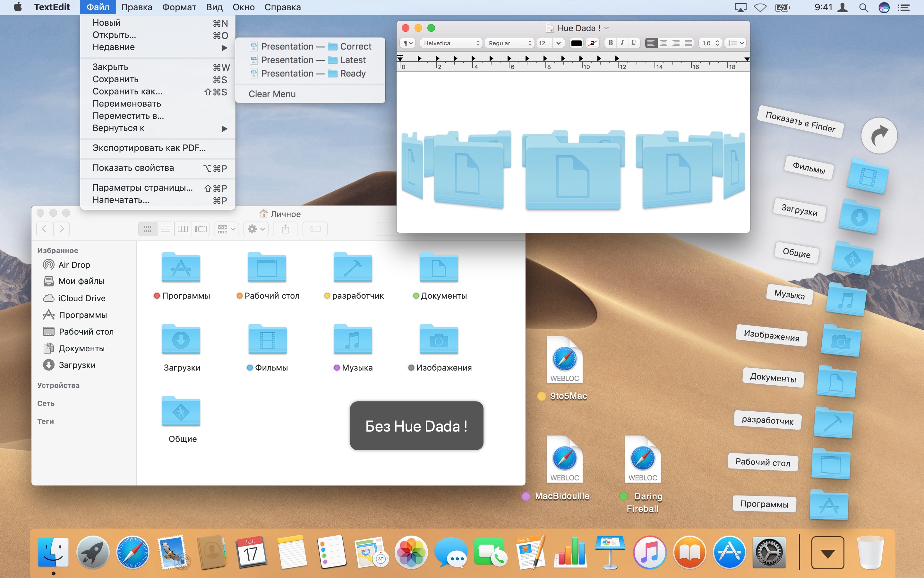Switch Finder to column view
The height and width of the screenshot is (578, 924).
(183, 229)
